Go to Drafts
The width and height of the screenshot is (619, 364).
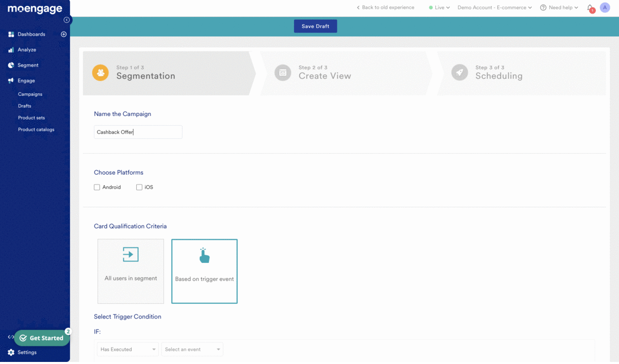tap(24, 106)
